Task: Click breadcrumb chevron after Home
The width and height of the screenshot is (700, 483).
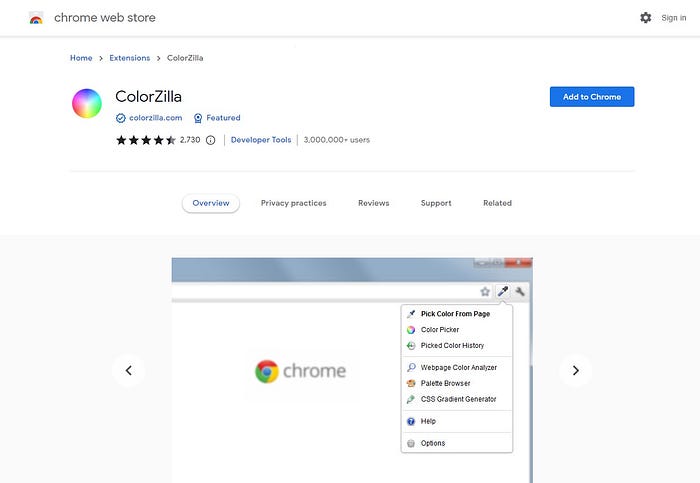Action: [x=101, y=58]
